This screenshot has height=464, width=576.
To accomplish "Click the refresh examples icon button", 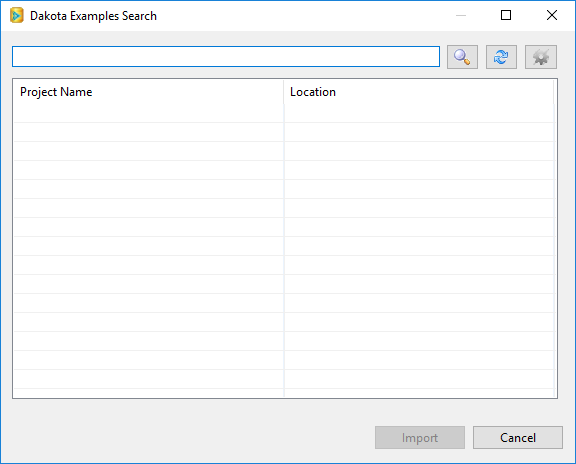I will (x=501, y=57).
